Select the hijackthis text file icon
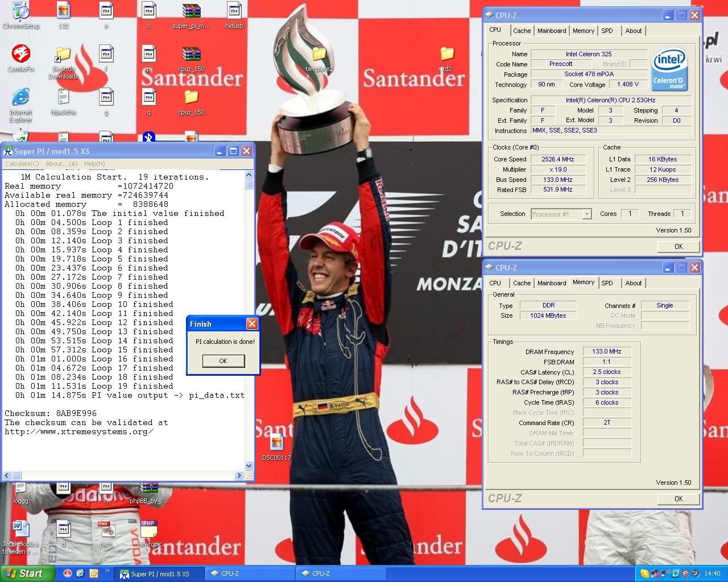This screenshot has width=728, height=582. coord(63,102)
